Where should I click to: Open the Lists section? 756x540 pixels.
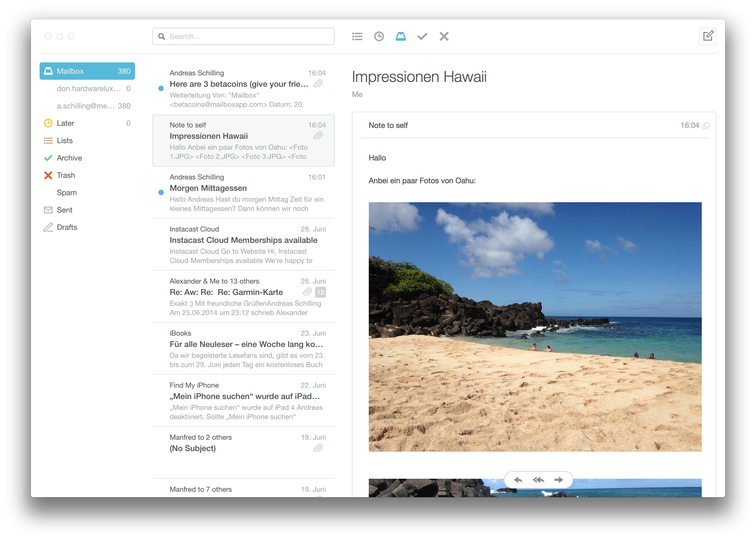point(87,140)
